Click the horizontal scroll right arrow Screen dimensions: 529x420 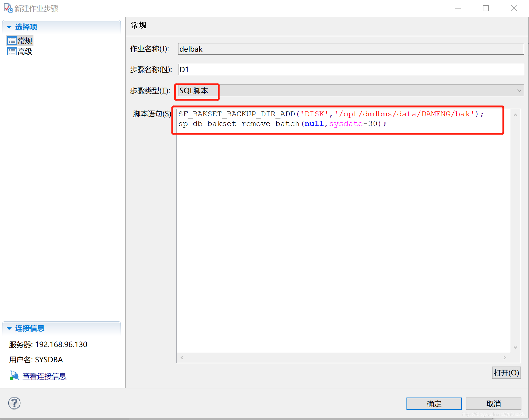[505, 357]
